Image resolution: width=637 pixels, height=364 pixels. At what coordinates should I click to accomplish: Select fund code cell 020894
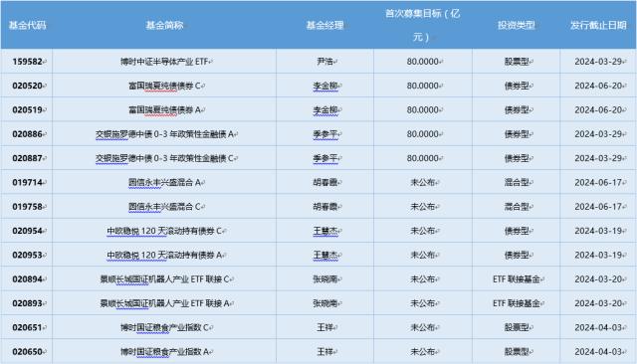(27, 279)
